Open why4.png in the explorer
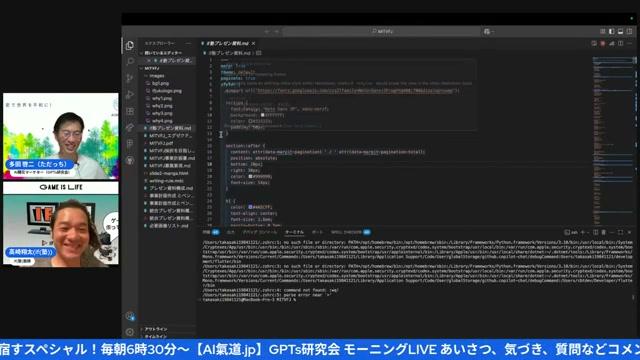 (x=162, y=121)
